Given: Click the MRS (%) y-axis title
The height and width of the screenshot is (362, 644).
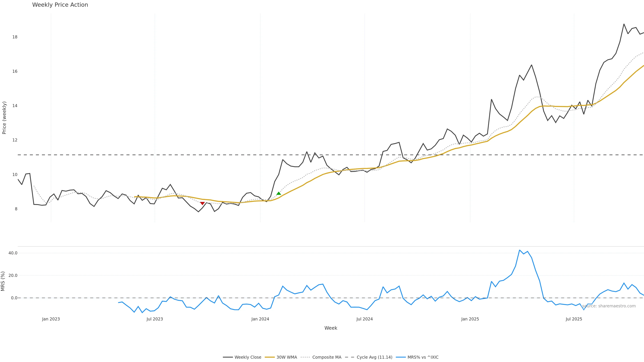Looking at the screenshot, I should click(3, 281).
